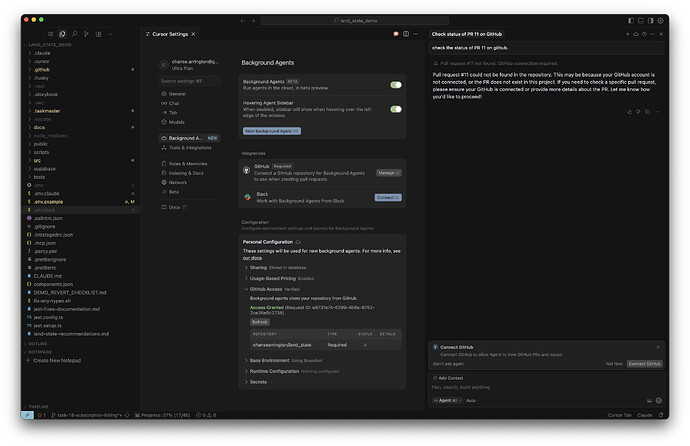
Task: Give thumbs down to the agent response
Action: (x=639, y=112)
